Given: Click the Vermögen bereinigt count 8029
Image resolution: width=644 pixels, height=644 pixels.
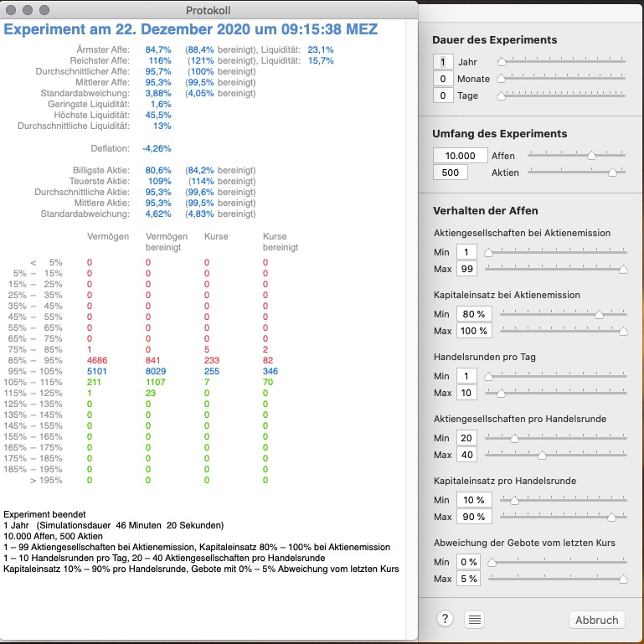Looking at the screenshot, I should click(x=156, y=371).
